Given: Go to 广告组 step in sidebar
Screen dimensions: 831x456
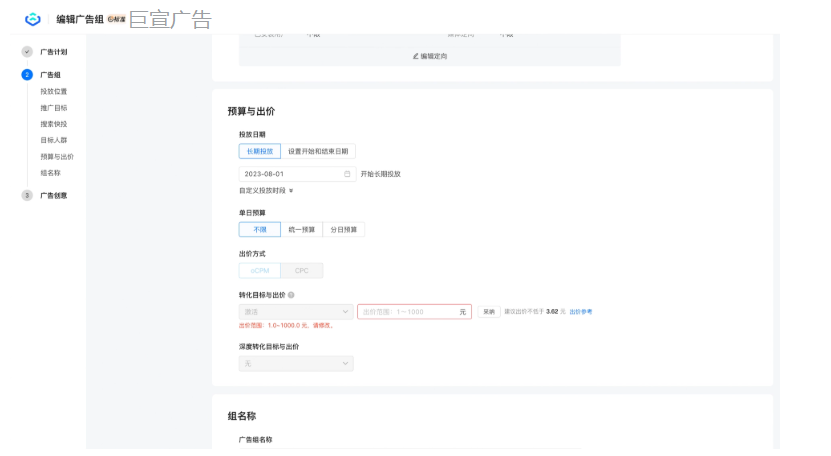Looking at the screenshot, I should (x=50, y=75).
